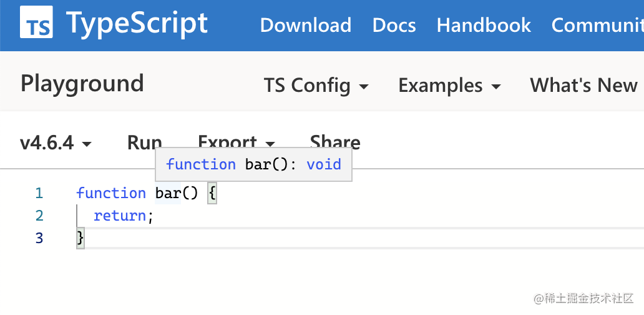Navigate to the Handbook page
This screenshot has height=315, width=644.
point(484,25)
